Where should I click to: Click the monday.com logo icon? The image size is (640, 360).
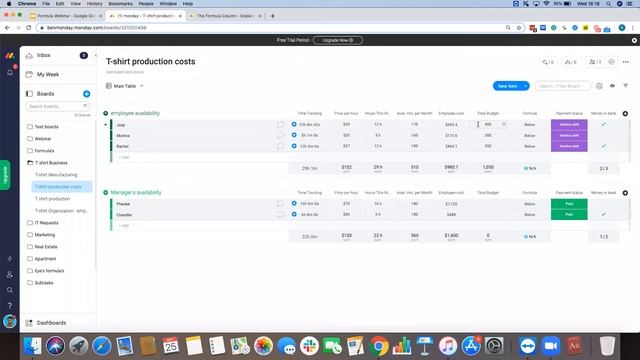tap(10, 56)
